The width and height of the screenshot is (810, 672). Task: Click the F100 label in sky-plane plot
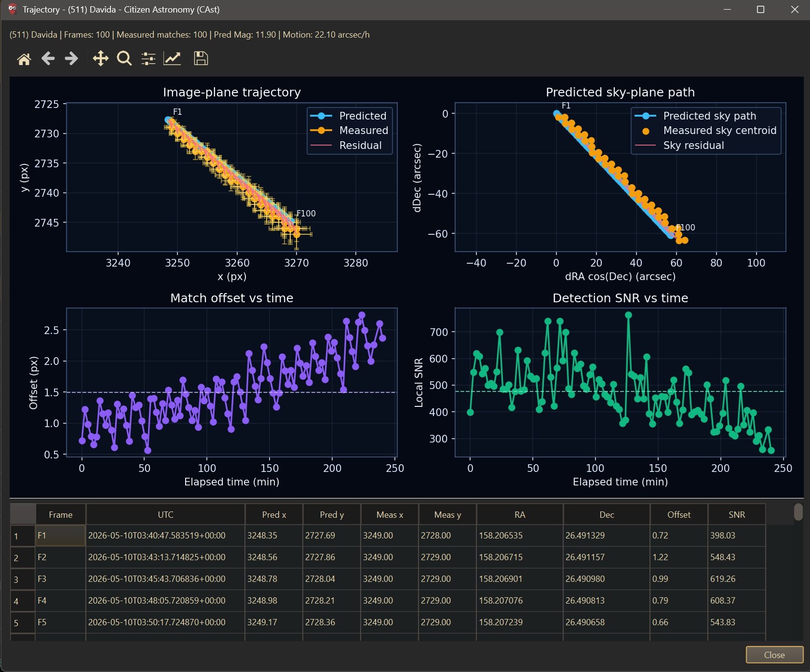[685, 228]
